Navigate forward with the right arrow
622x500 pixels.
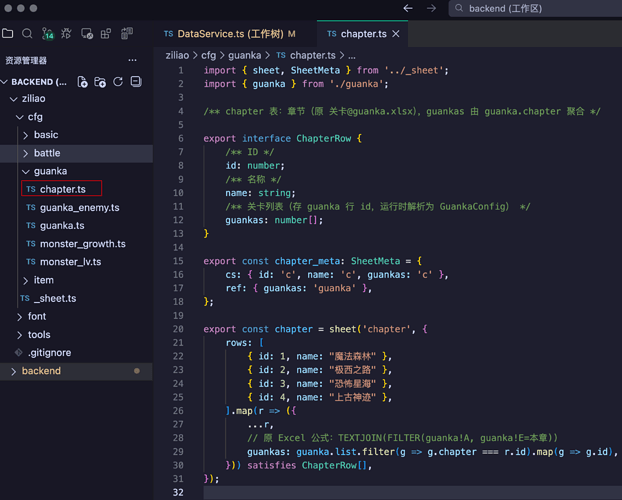(x=431, y=8)
